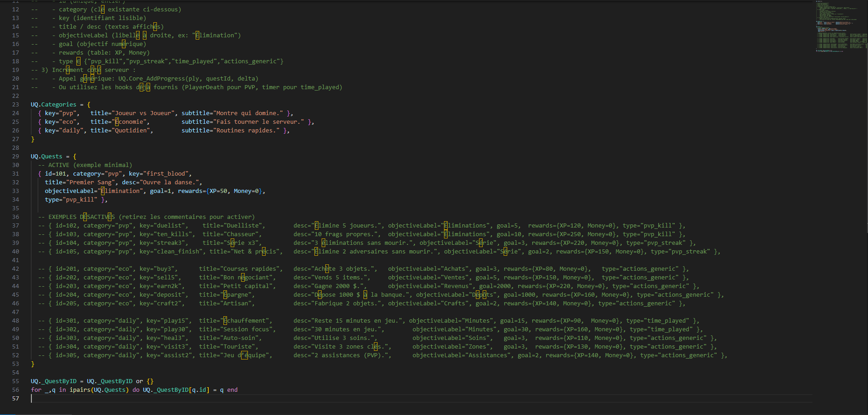
Task: Click key="duelist" string
Action: click(162, 226)
